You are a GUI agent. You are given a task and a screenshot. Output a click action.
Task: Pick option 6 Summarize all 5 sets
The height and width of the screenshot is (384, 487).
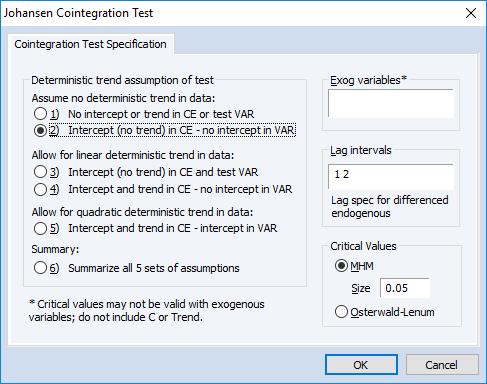tap(40, 268)
